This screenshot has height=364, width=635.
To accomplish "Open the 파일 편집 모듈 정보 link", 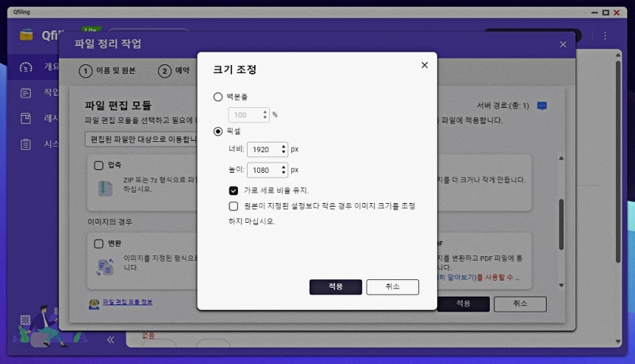I will point(126,302).
